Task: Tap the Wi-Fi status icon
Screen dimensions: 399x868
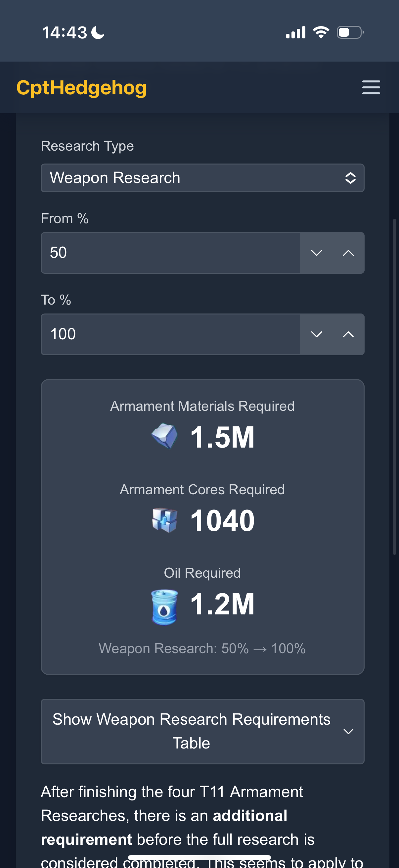Action: point(321,32)
